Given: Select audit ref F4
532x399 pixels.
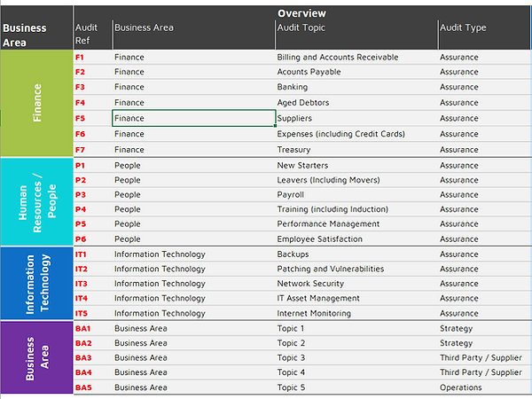Looking at the screenshot, I should (92, 103).
